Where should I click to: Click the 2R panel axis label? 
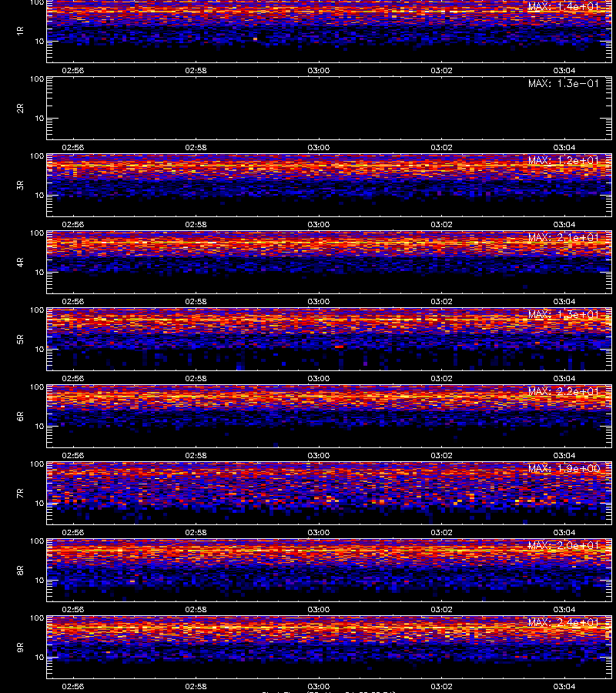[20, 109]
